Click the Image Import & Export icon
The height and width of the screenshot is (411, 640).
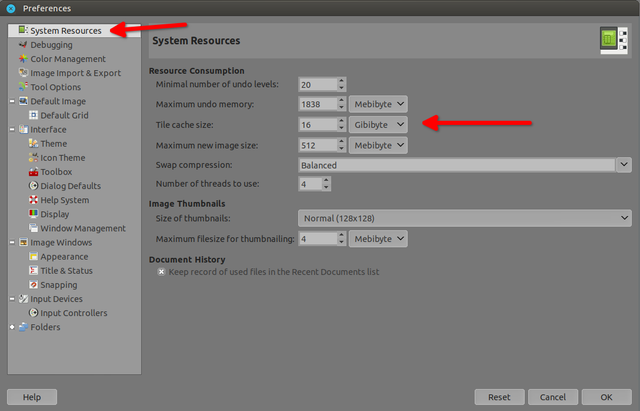pyautogui.click(x=23, y=73)
